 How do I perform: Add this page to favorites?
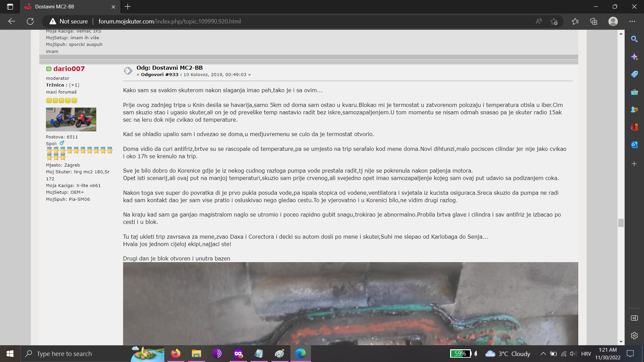(554, 21)
